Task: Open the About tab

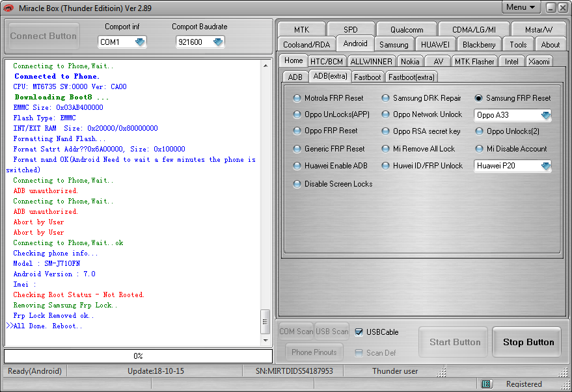Action: [550, 44]
